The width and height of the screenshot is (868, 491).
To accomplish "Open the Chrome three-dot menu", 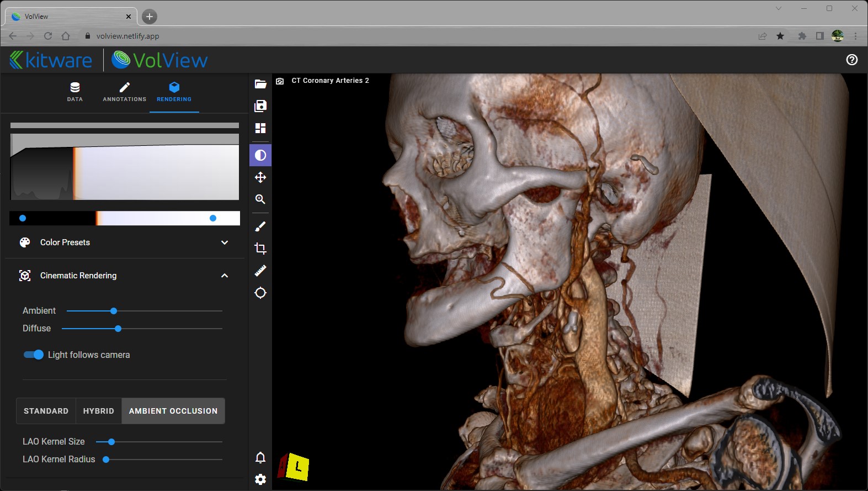I will tap(855, 36).
